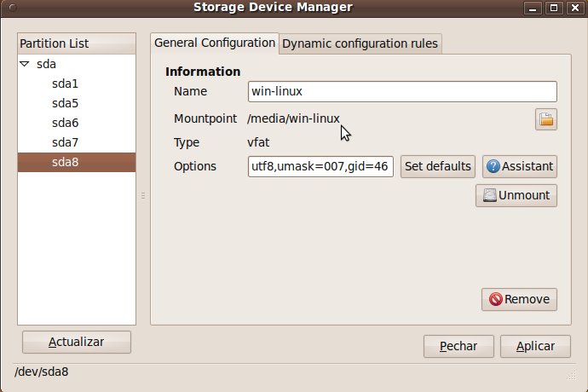The width and height of the screenshot is (588, 392).
Task: Switch to General Configuration tab
Action: click(x=215, y=43)
